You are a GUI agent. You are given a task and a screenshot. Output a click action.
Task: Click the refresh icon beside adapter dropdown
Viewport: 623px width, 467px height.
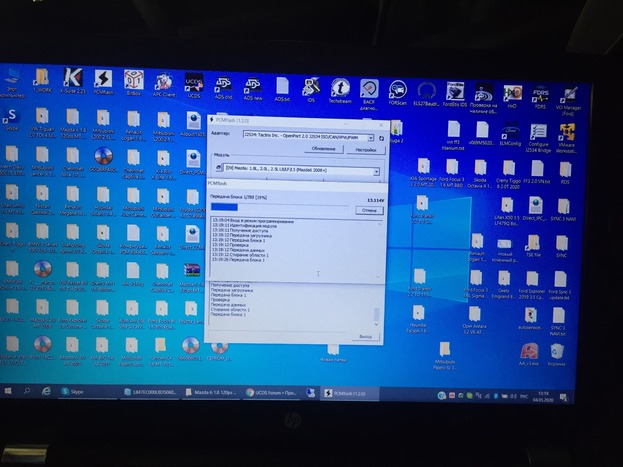tap(380, 137)
